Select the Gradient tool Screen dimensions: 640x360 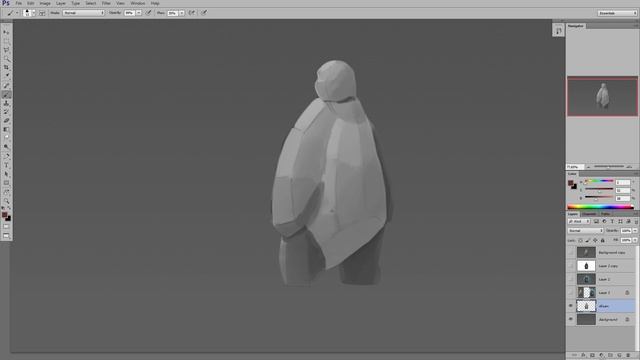pos(6,130)
